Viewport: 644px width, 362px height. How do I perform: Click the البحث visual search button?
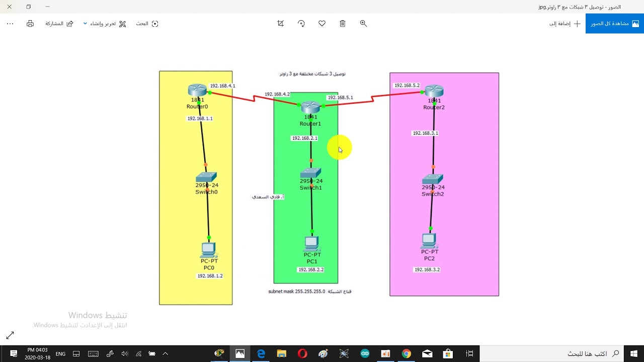pos(147,24)
